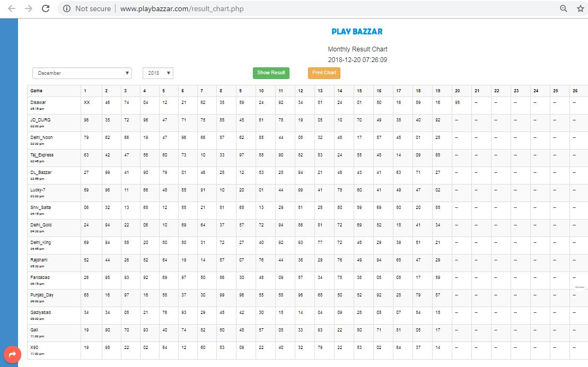Image resolution: width=588 pixels, height=367 pixels.
Task: Reload the page with the refresh icon
Action: pos(46,8)
